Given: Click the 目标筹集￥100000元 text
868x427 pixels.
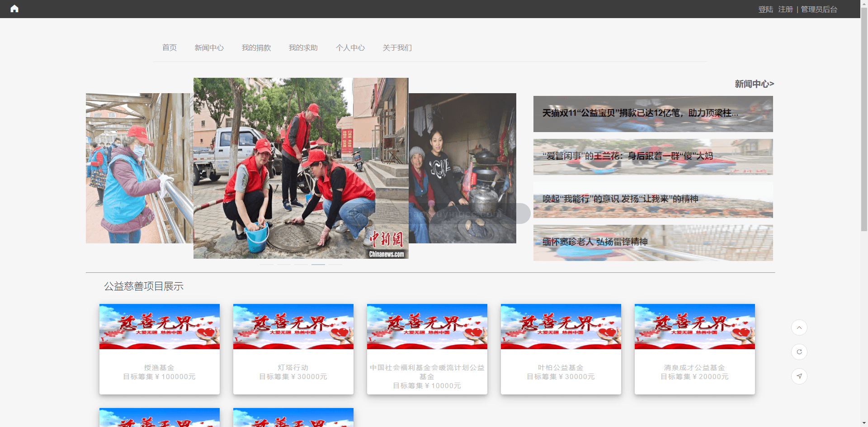Looking at the screenshot, I should pos(160,377).
